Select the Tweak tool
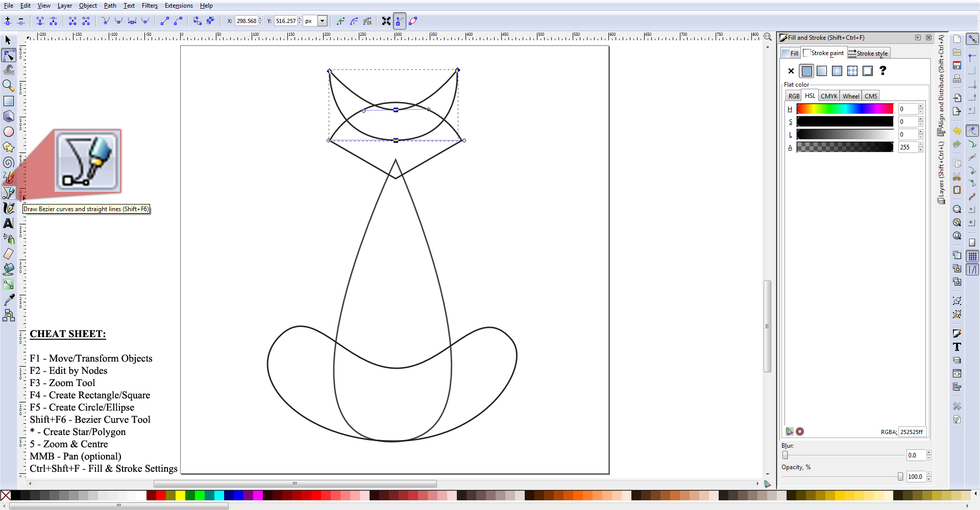The width and height of the screenshot is (980, 510). coord(9,70)
